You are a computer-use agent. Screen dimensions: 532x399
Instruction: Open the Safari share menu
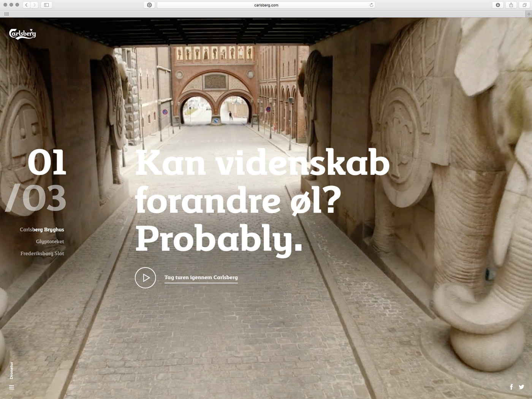tap(511, 5)
